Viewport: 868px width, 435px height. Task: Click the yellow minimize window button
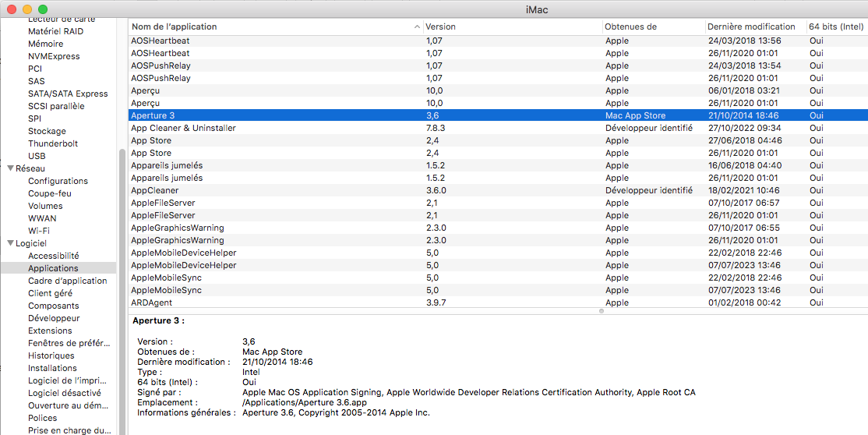(27, 9)
